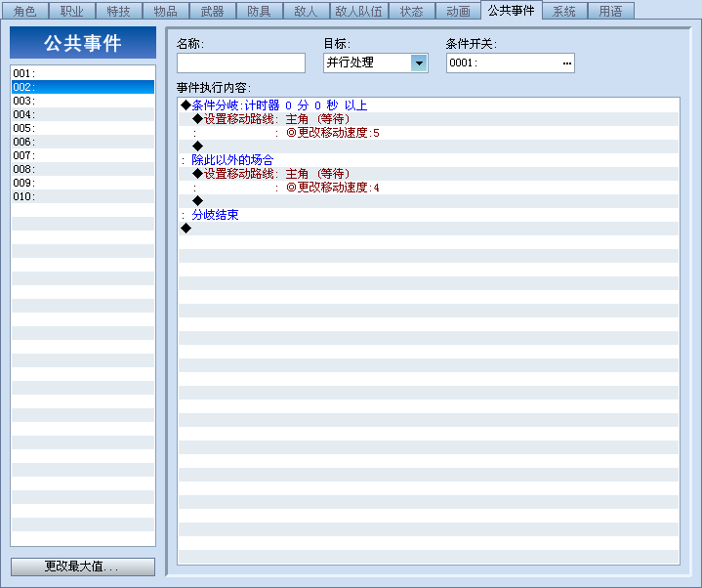Click the 更改最大值... button

(83, 567)
